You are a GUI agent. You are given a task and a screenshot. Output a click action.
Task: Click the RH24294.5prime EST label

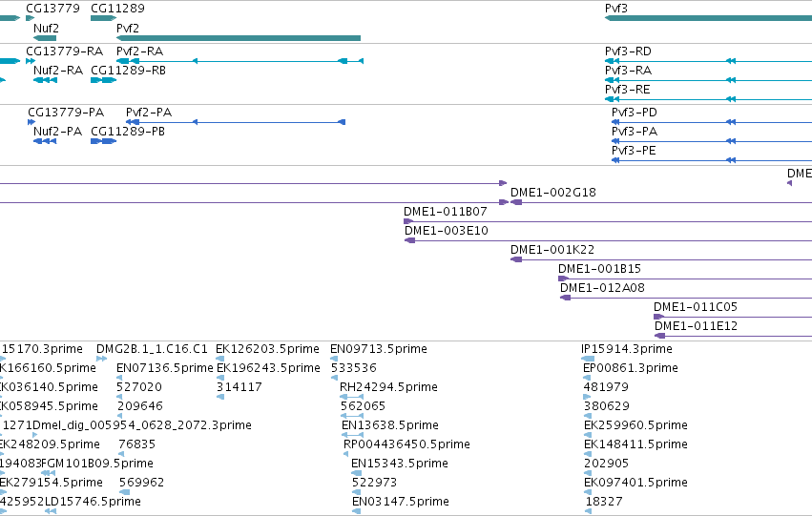[x=388, y=387]
